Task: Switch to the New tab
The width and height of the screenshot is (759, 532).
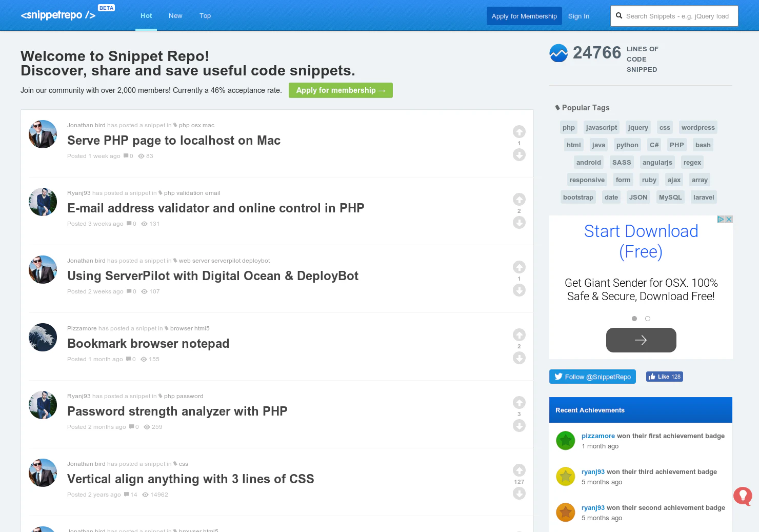Action: (x=175, y=15)
